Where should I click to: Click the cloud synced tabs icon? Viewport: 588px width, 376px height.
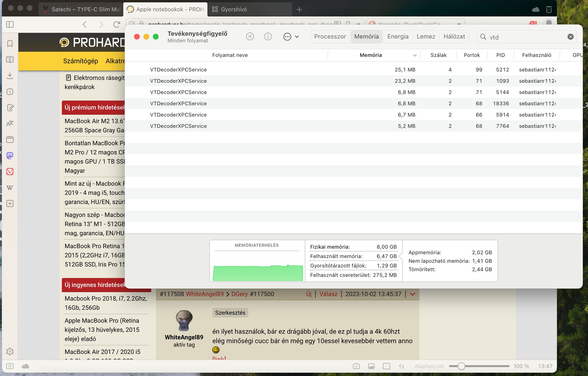[536, 9]
